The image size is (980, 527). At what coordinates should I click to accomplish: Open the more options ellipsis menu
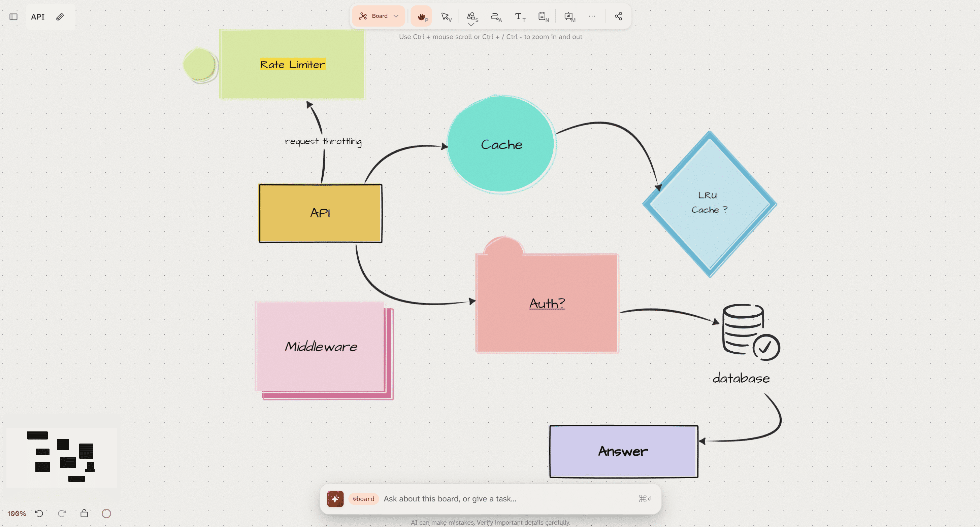(592, 16)
